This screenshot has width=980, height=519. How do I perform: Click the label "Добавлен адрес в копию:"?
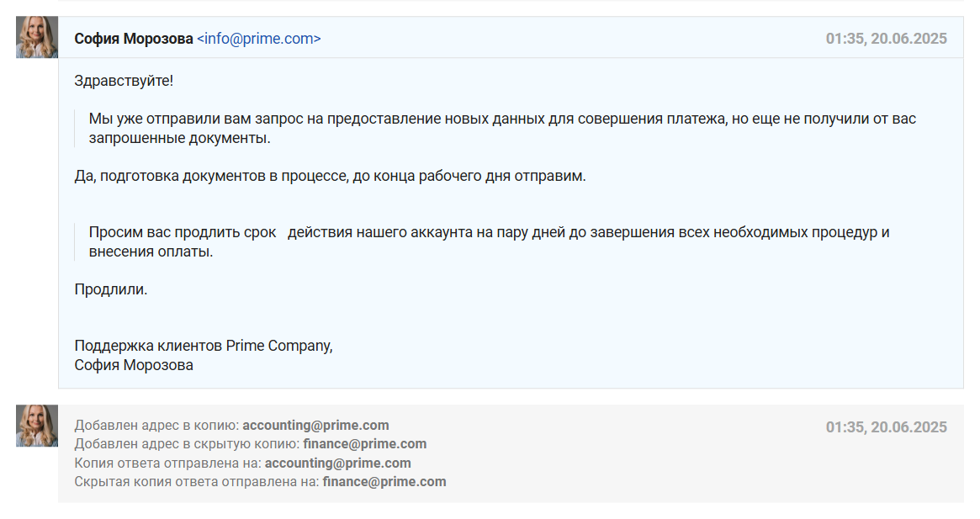click(156, 426)
